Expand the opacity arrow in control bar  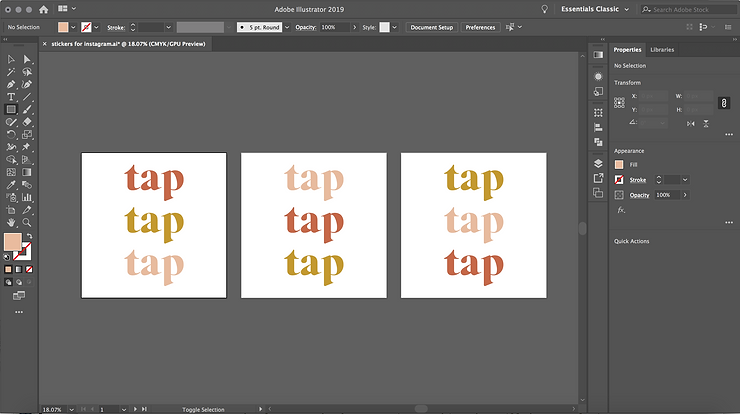(354, 27)
